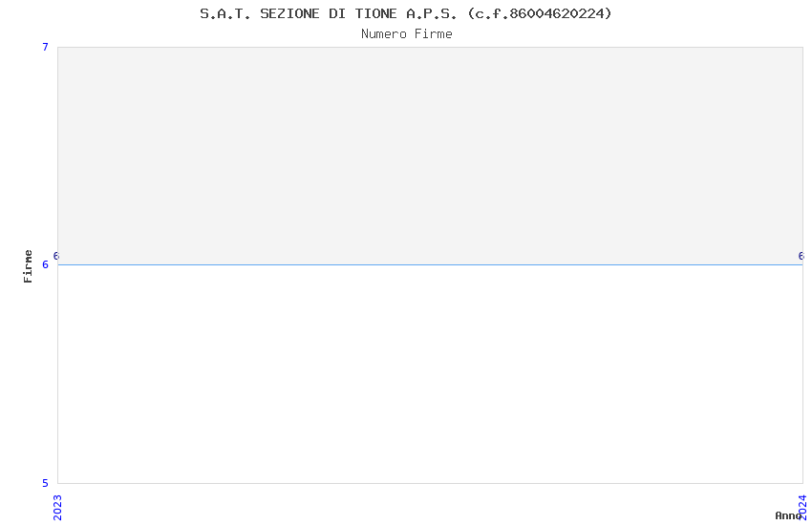Click the data label 6 at line start
This screenshot has width=812, height=525.
(56, 256)
